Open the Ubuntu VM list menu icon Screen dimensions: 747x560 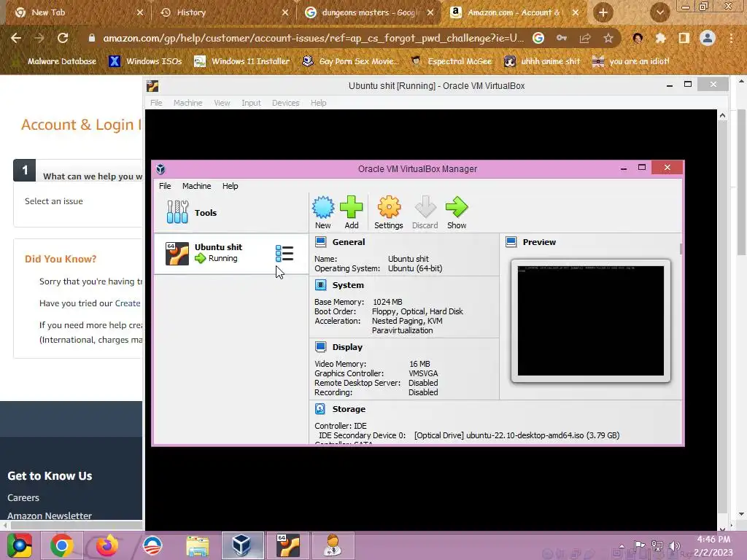coord(285,253)
